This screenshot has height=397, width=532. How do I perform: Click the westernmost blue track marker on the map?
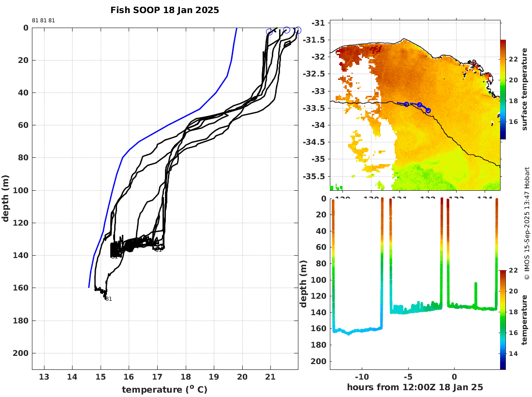406,104
